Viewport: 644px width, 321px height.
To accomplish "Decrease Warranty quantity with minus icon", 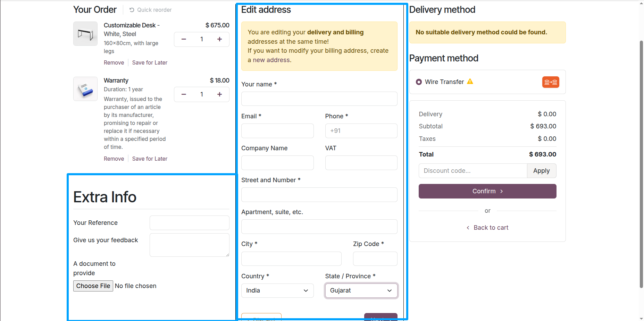I will tap(184, 94).
